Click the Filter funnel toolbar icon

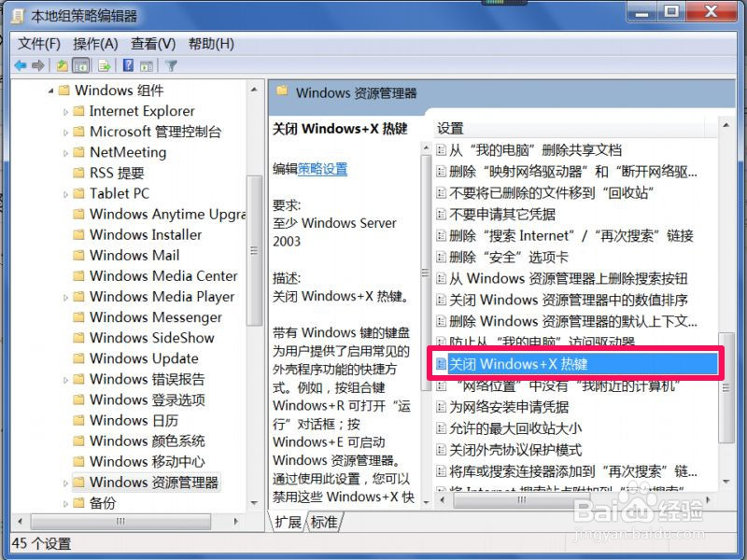pyautogui.click(x=171, y=65)
